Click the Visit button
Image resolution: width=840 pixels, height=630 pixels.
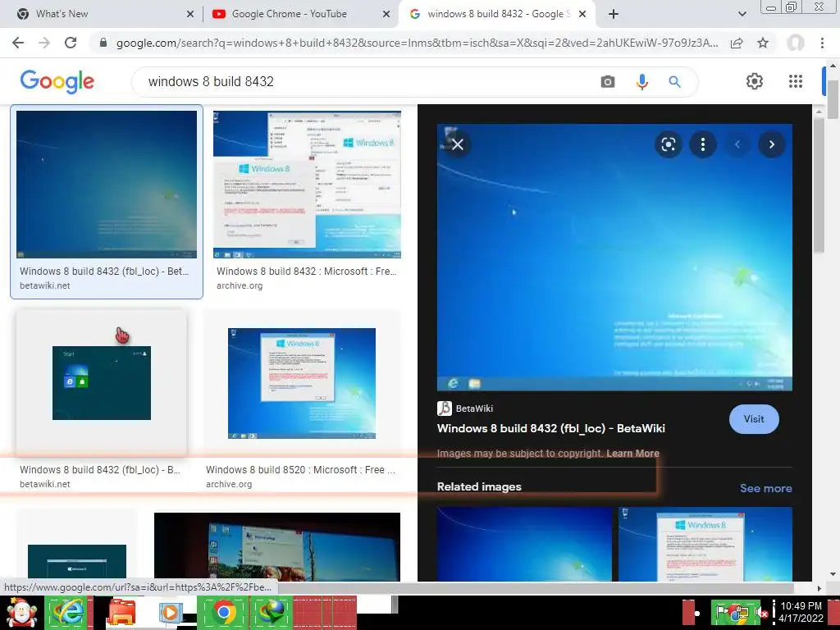click(754, 419)
